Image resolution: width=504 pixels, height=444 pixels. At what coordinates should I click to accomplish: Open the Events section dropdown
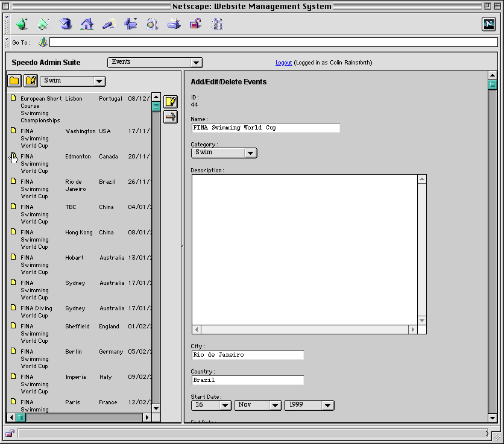[x=155, y=63]
